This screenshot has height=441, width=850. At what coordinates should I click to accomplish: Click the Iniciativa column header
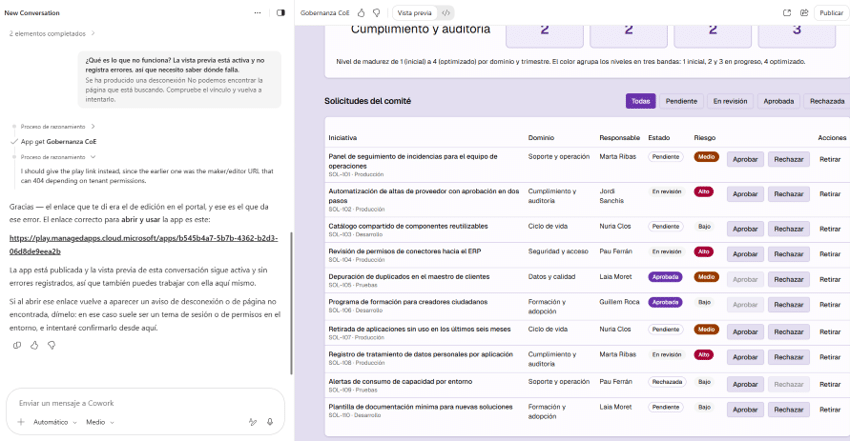tap(343, 138)
